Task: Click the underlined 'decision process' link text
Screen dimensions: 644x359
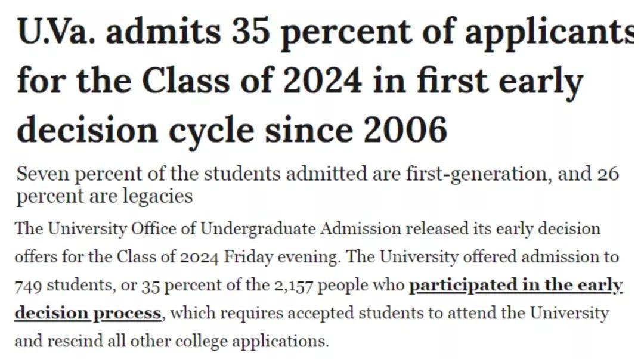Action: [88, 313]
